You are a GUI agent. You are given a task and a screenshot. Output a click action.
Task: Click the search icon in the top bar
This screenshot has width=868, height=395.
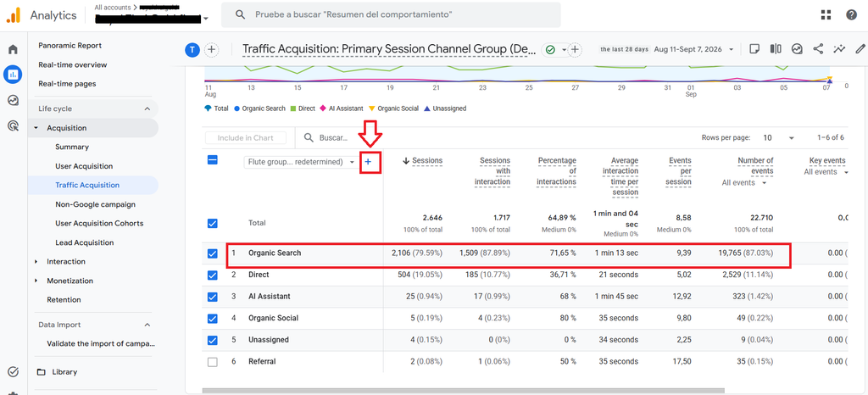240,15
